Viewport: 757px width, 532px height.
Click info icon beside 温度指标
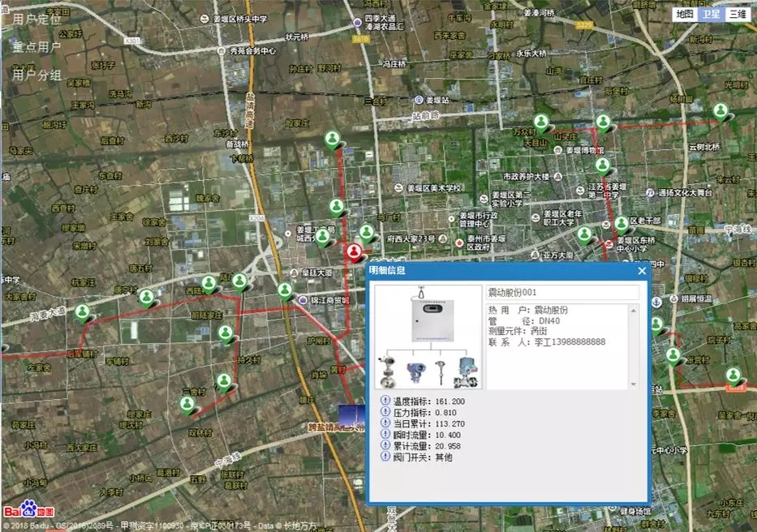(x=385, y=401)
